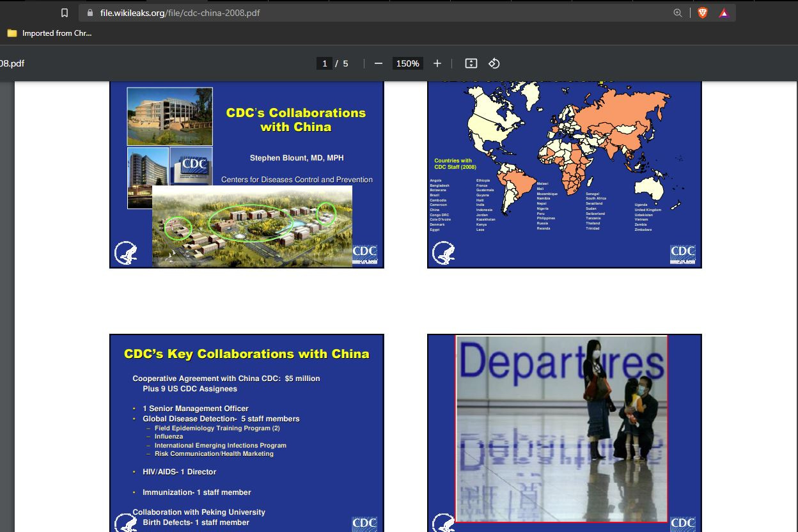Click HIV/AIDS- 1 Director bullet

pyautogui.click(x=180, y=472)
